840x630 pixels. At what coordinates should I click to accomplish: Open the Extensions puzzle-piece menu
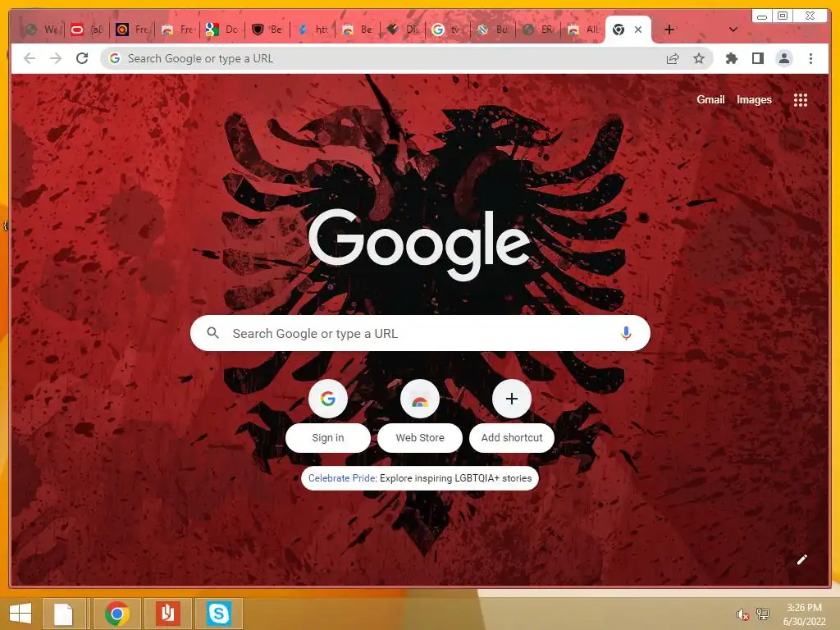pos(731,59)
